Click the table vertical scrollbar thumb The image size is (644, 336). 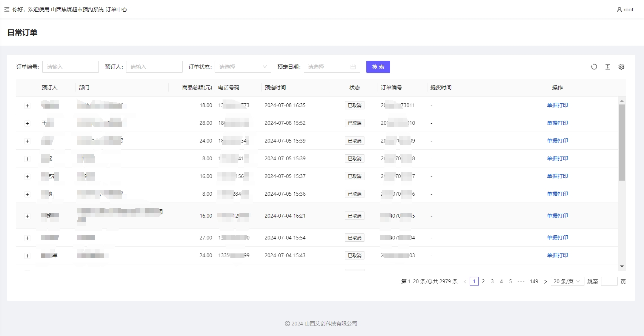(622, 143)
